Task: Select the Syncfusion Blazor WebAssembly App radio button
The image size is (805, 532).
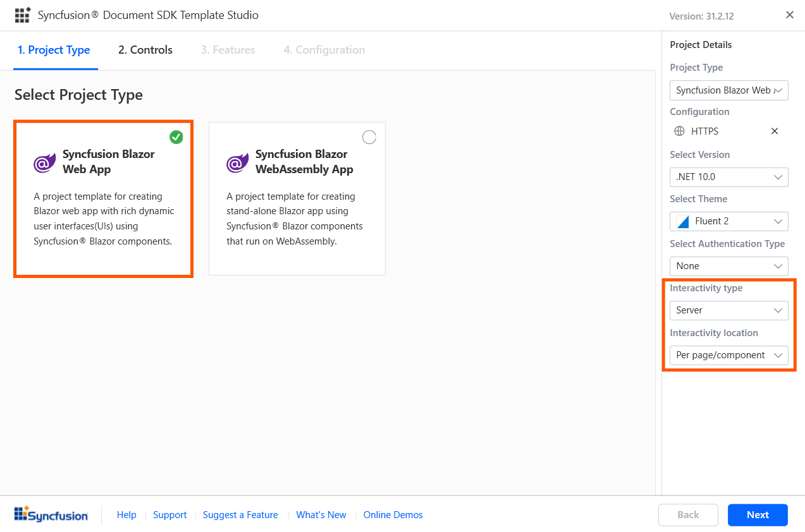Action: pos(369,136)
